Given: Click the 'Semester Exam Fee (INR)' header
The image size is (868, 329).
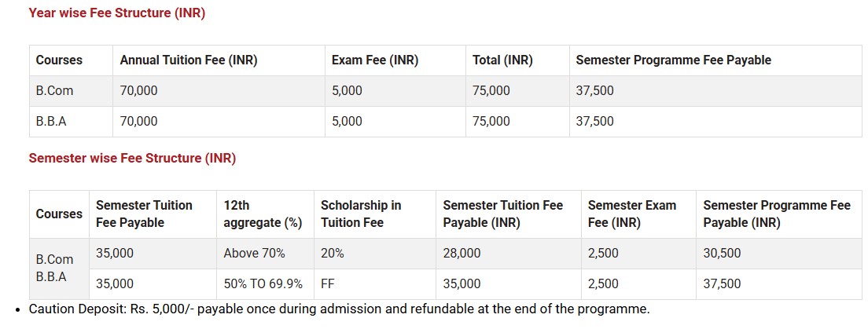Looking at the screenshot, I should [631, 214].
